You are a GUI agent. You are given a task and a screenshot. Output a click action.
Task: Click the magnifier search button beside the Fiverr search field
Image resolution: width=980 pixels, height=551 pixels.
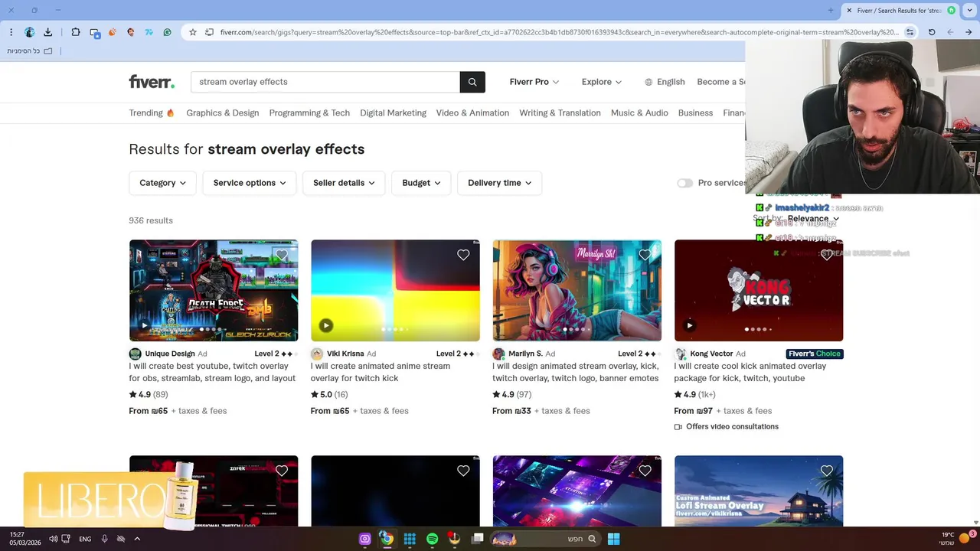[472, 82]
